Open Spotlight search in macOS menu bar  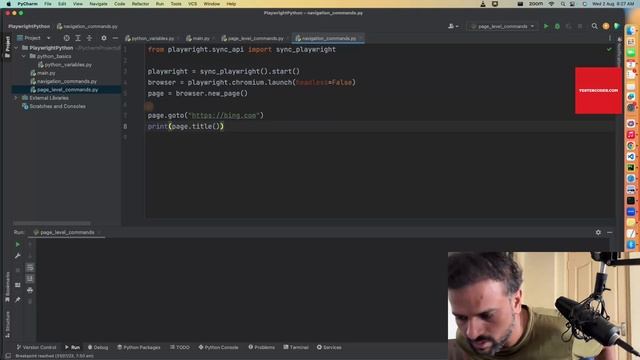point(563,4)
